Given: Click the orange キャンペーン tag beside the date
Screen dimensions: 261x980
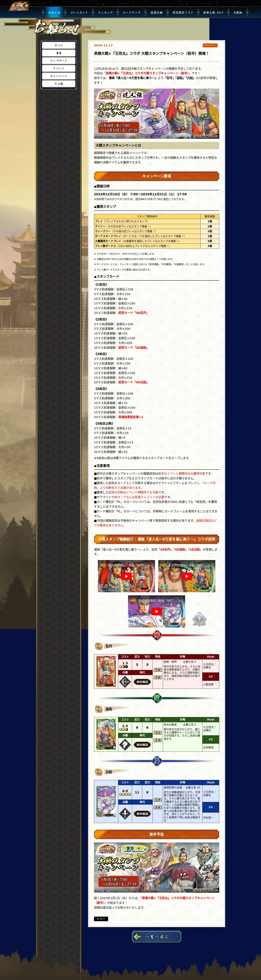Looking at the screenshot, I should pos(210,45).
